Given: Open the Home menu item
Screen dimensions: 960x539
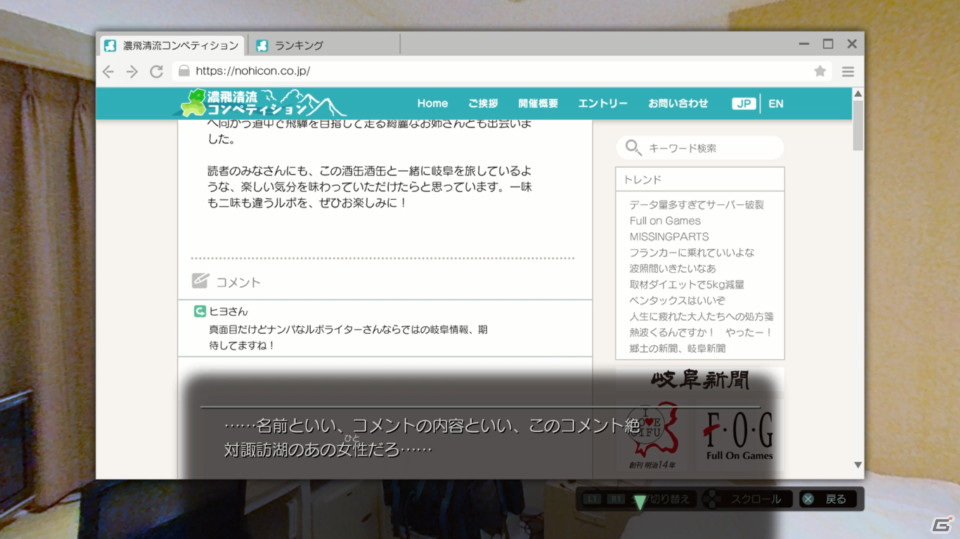Looking at the screenshot, I should pyautogui.click(x=432, y=104).
